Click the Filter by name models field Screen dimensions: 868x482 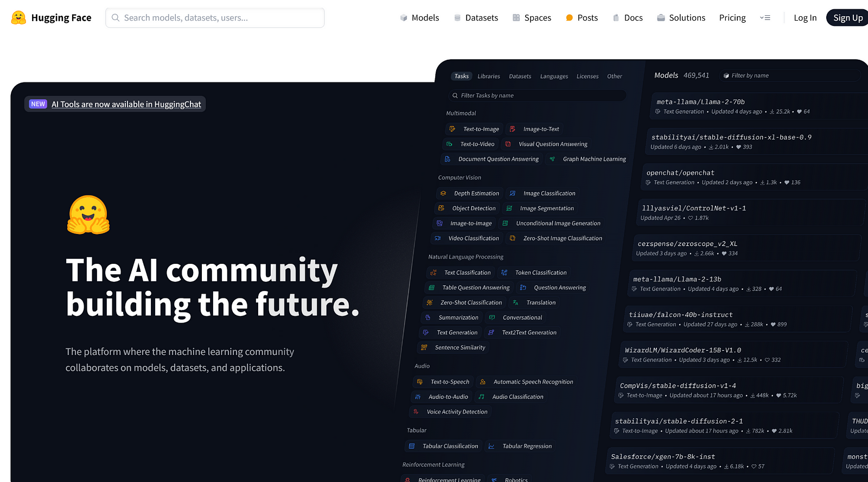790,75
